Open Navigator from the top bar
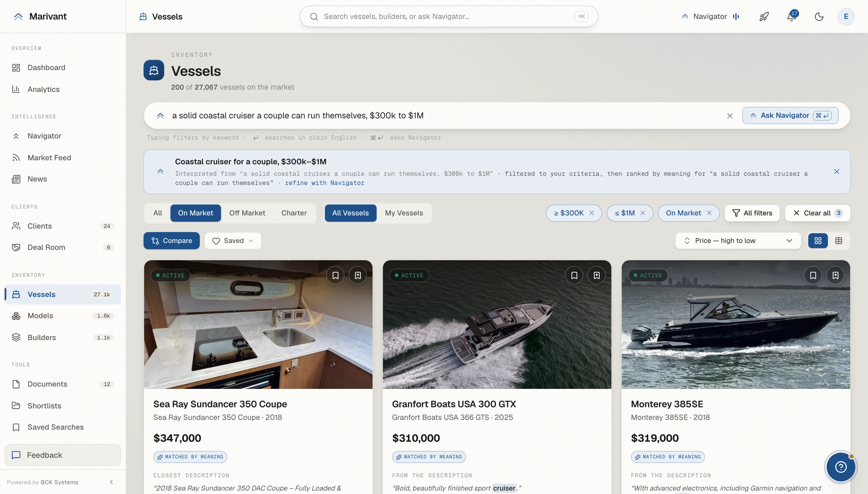The height and width of the screenshot is (494, 868). click(x=710, y=16)
